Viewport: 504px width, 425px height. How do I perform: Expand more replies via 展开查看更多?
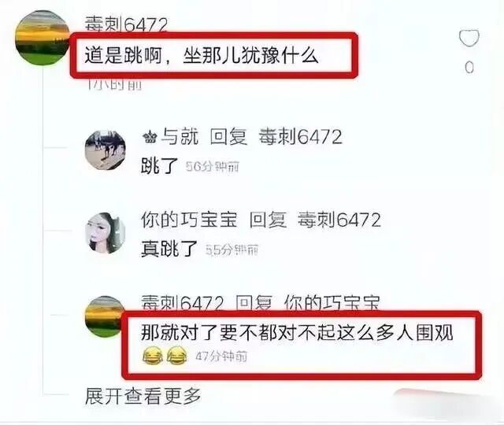click(143, 396)
